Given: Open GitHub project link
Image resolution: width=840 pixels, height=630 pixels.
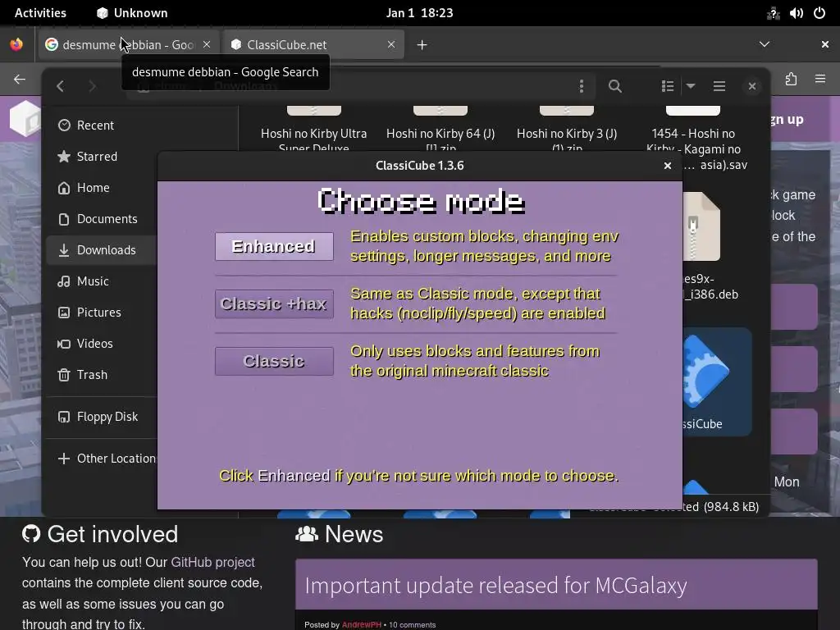Looking at the screenshot, I should click(x=212, y=562).
